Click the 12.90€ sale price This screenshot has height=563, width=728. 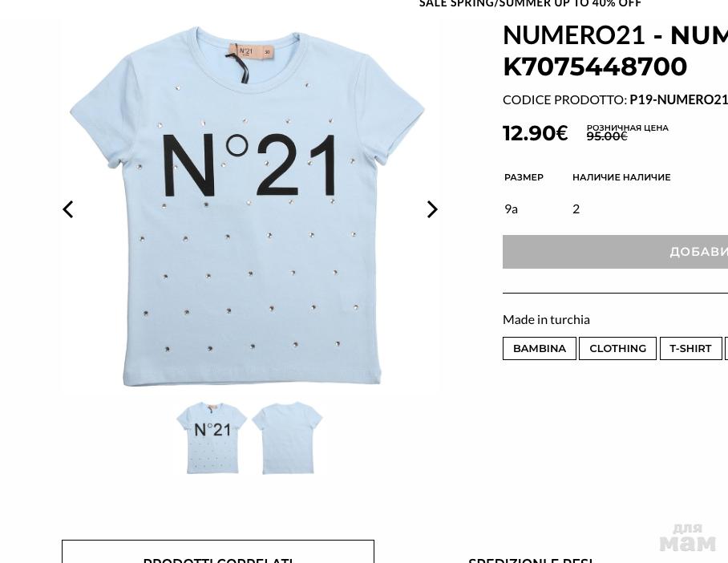[x=536, y=133]
